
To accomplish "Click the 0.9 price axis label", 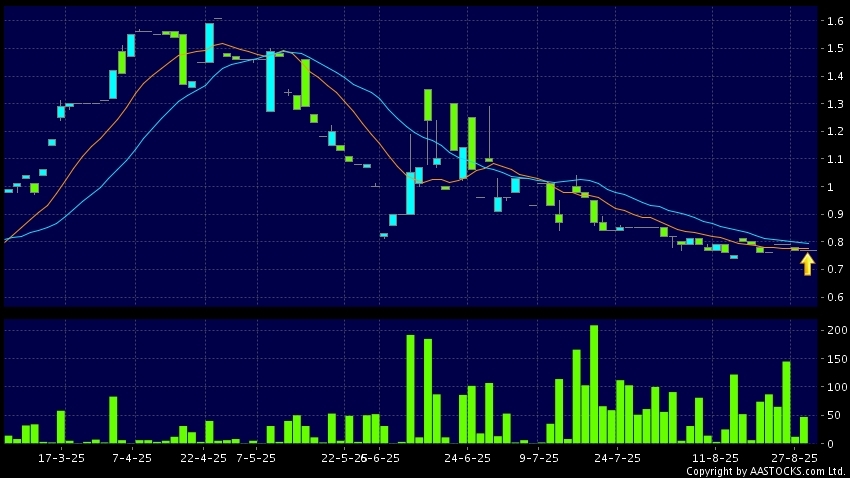I will click(x=835, y=215).
